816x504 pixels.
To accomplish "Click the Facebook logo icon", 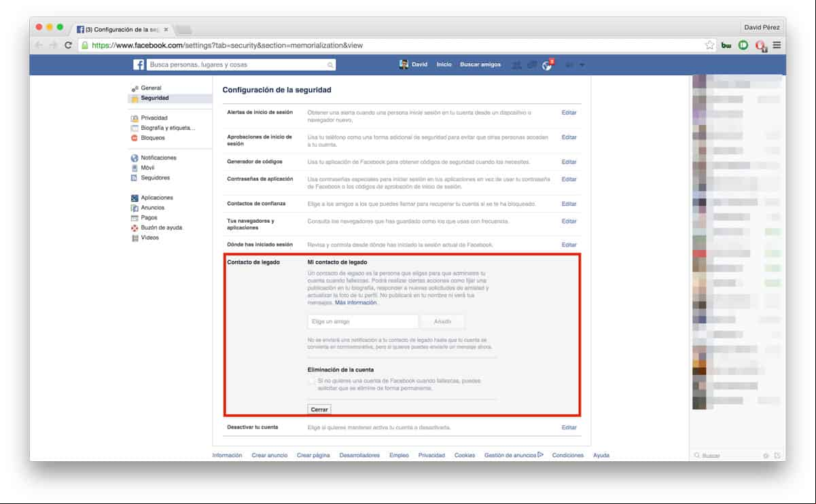I will [138, 65].
